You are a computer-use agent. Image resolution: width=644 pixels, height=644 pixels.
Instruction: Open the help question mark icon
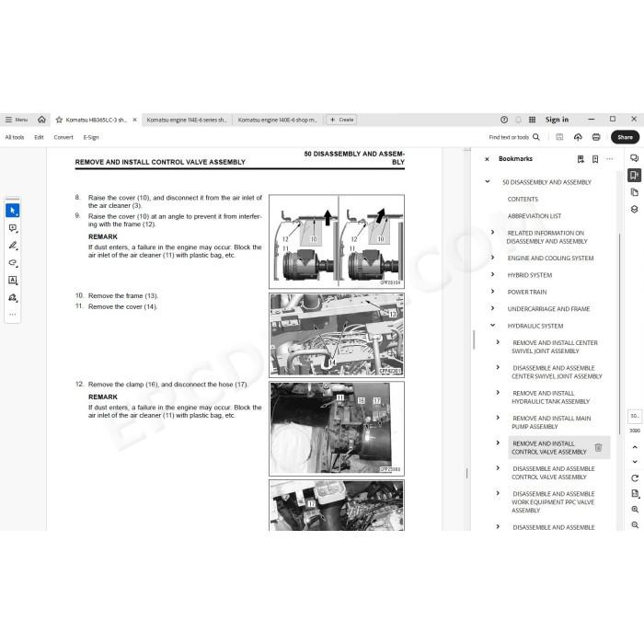tap(504, 120)
